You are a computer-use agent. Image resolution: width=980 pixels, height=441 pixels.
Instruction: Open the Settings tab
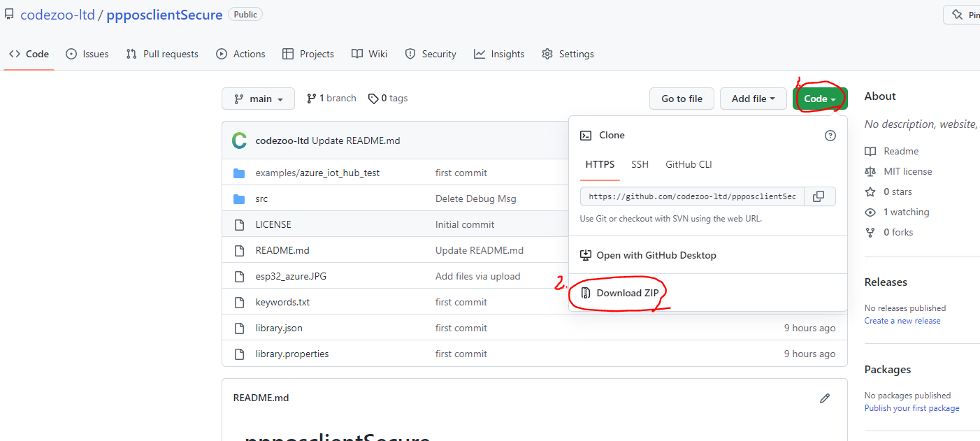(x=568, y=54)
